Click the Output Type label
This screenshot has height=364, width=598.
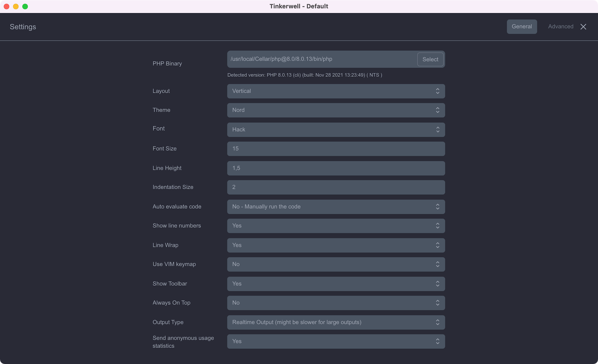tap(168, 322)
